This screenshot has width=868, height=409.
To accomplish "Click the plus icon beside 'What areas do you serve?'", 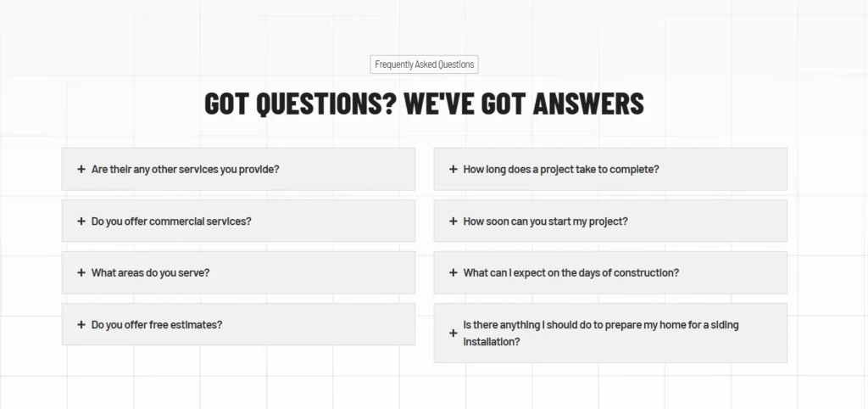I will 81,272.
